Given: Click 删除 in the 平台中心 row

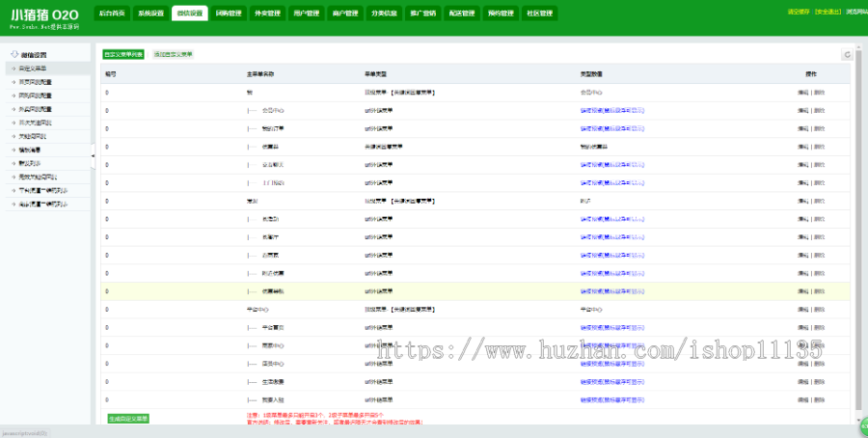Looking at the screenshot, I should 819,310.
